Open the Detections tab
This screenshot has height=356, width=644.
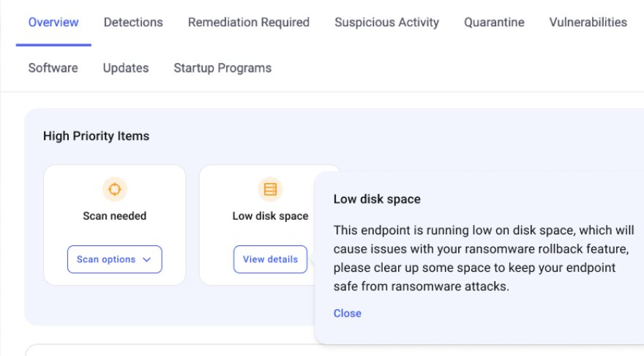(133, 22)
